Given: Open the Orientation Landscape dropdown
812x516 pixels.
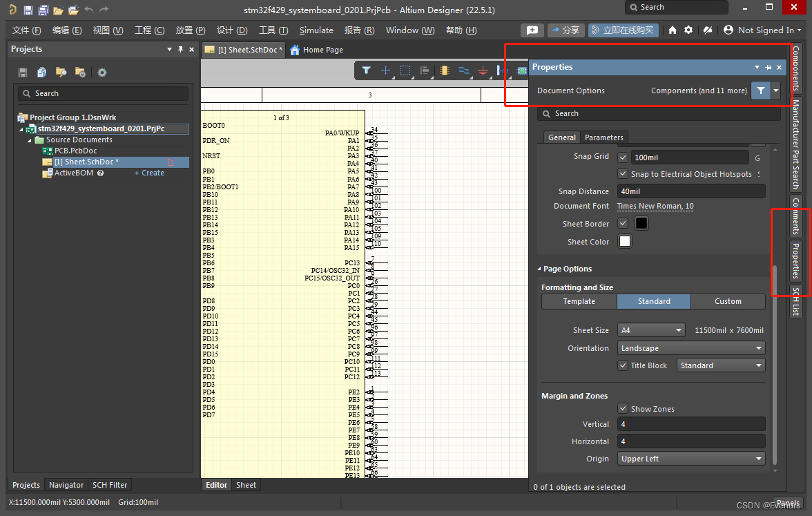Looking at the screenshot, I should [690, 348].
